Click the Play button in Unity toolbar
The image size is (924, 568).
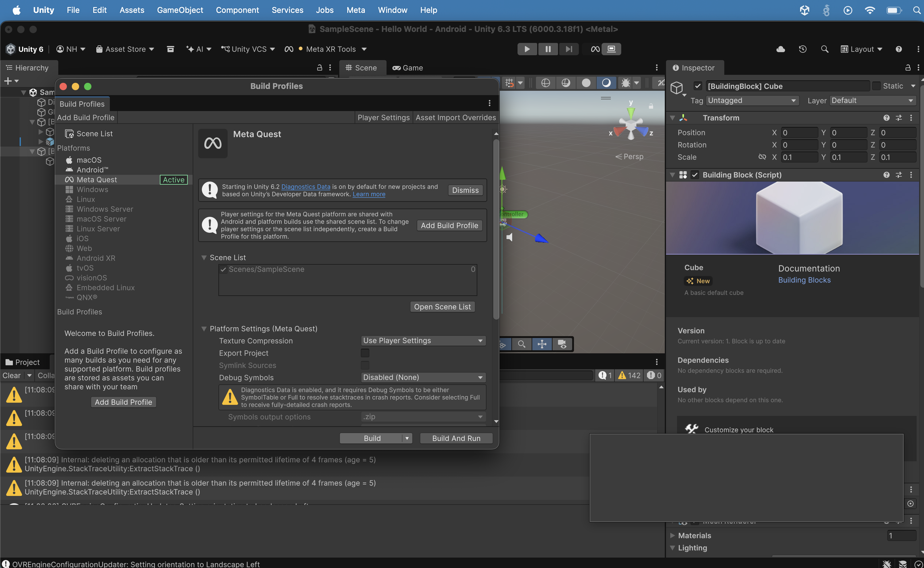point(527,49)
